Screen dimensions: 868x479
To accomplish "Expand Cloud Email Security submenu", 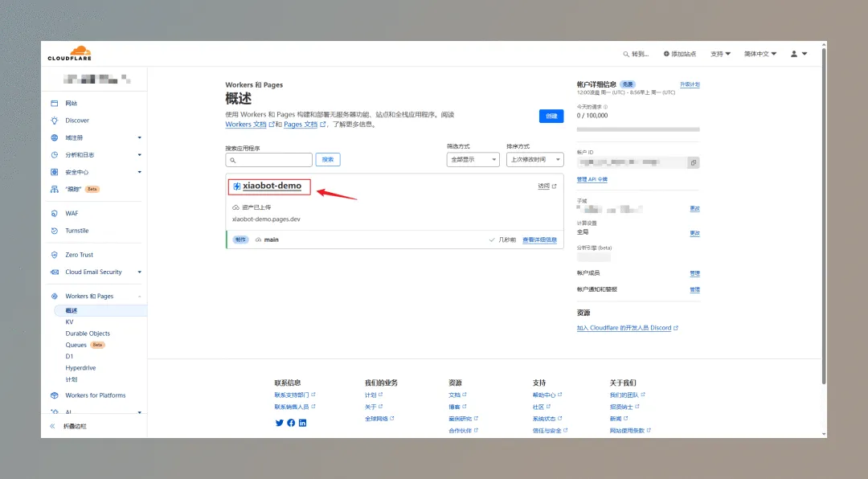I will (140, 272).
